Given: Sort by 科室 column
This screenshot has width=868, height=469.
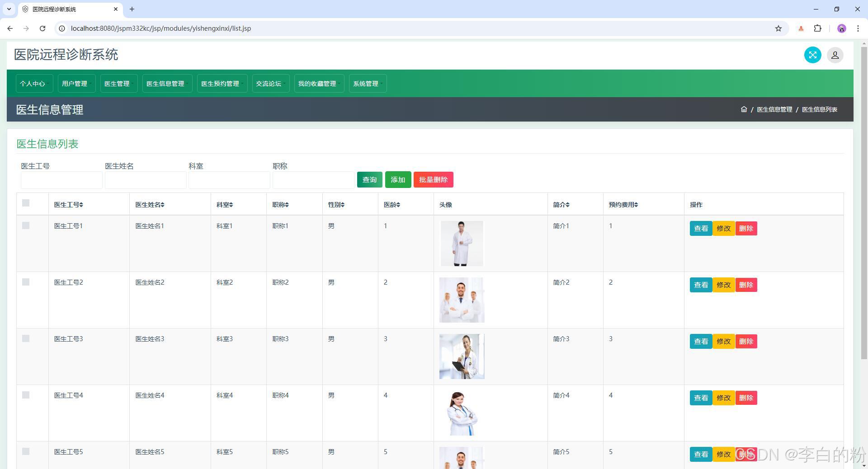Looking at the screenshot, I should (x=224, y=205).
